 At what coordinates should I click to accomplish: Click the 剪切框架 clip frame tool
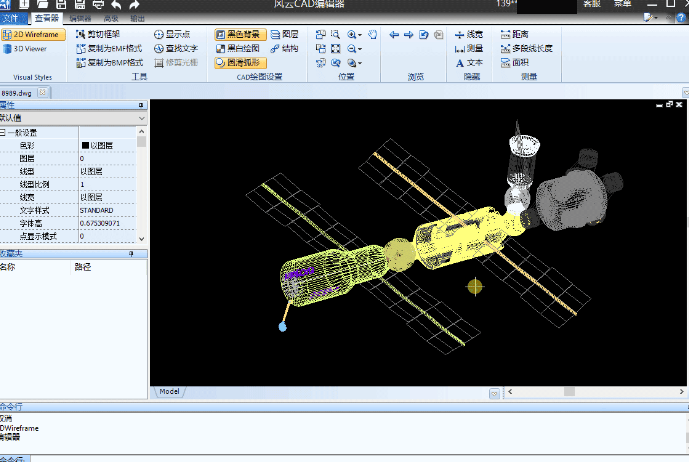(x=110, y=34)
